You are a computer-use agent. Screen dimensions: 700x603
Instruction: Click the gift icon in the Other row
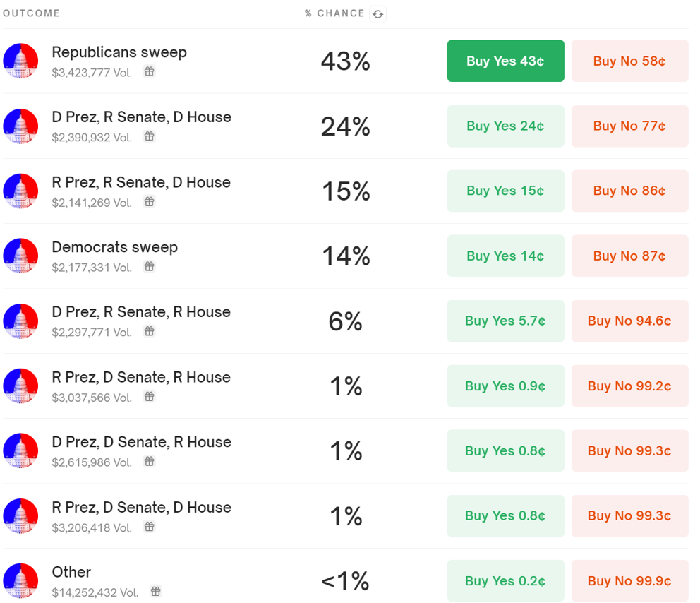[x=156, y=592]
